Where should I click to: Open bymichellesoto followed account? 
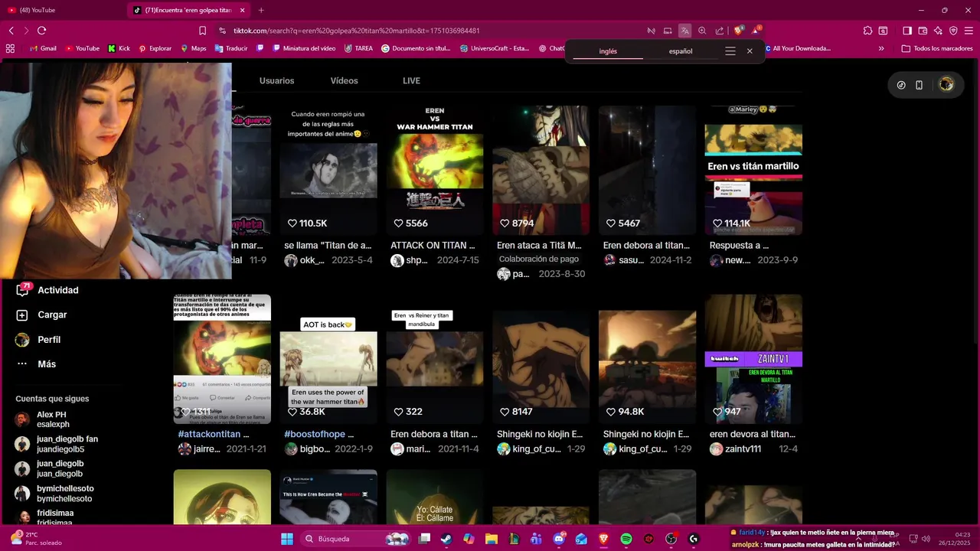click(x=54, y=494)
